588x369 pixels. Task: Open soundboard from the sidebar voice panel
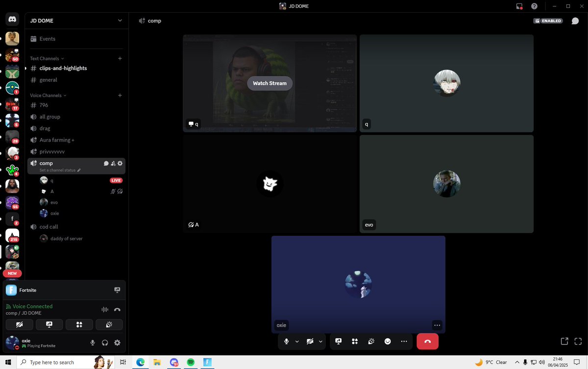coord(109,324)
